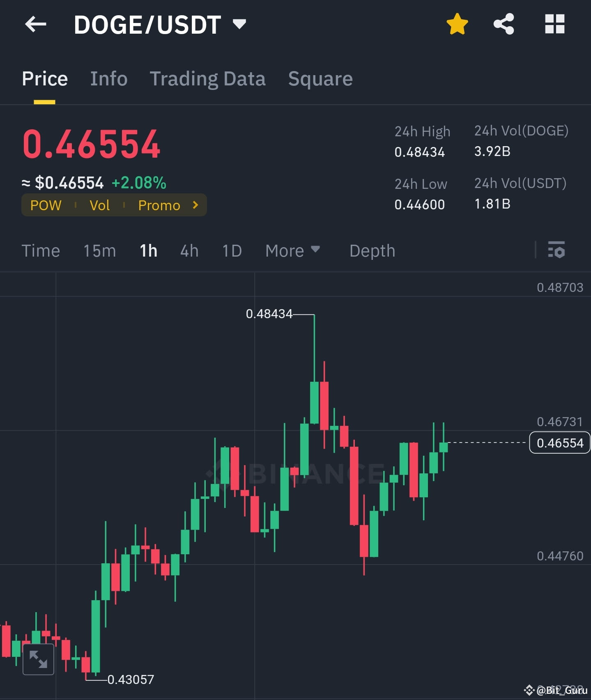Viewport: 591px width, 700px height.
Task: Tap the fullscreen expand icon on chart
Action: (39, 659)
